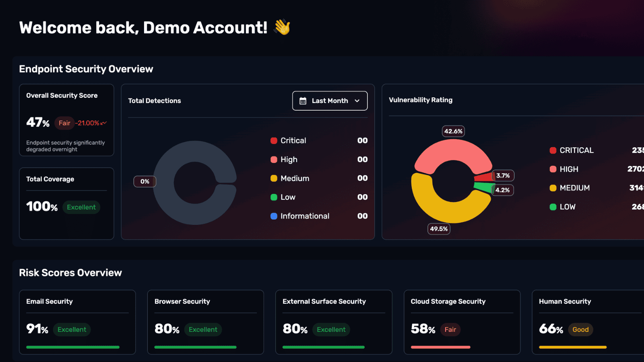Click the Critical row count 00
The image size is (644, 362).
click(x=363, y=141)
